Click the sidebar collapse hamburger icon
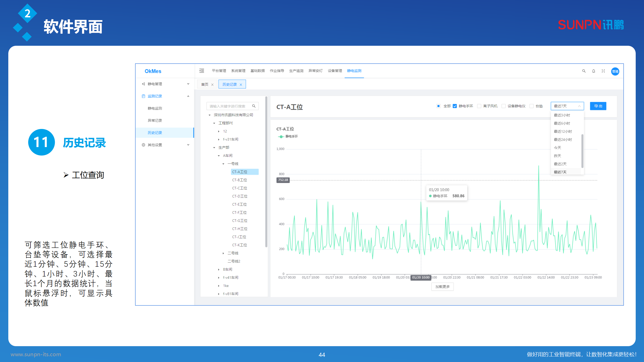Screen dimensions: 644x362 202,71
